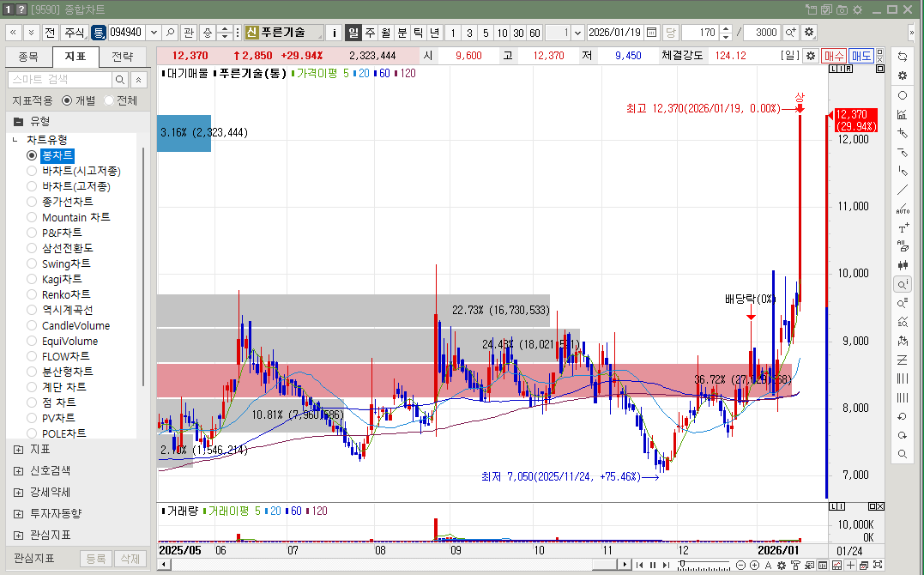This screenshot has width=924, height=575.
Task: Click the candlestick icon in right toolbar
Action: click(x=903, y=265)
